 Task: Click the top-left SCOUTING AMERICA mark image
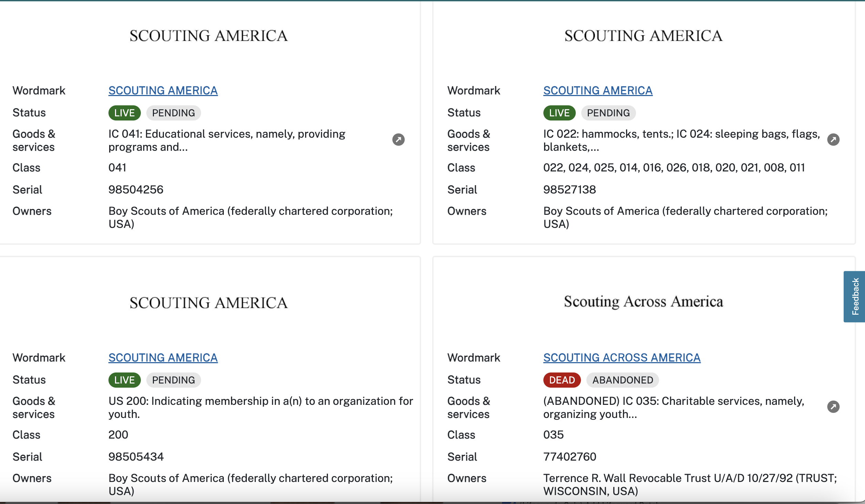tap(209, 36)
